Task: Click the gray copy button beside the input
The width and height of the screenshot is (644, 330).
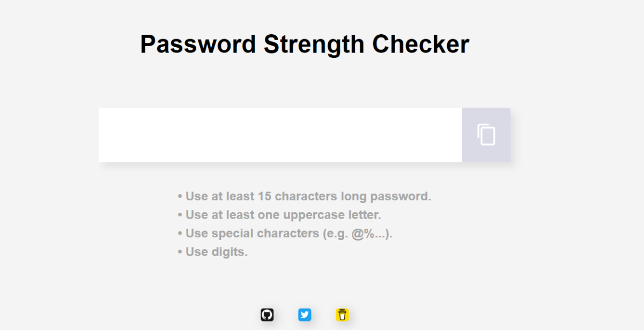Action: coord(486,135)
